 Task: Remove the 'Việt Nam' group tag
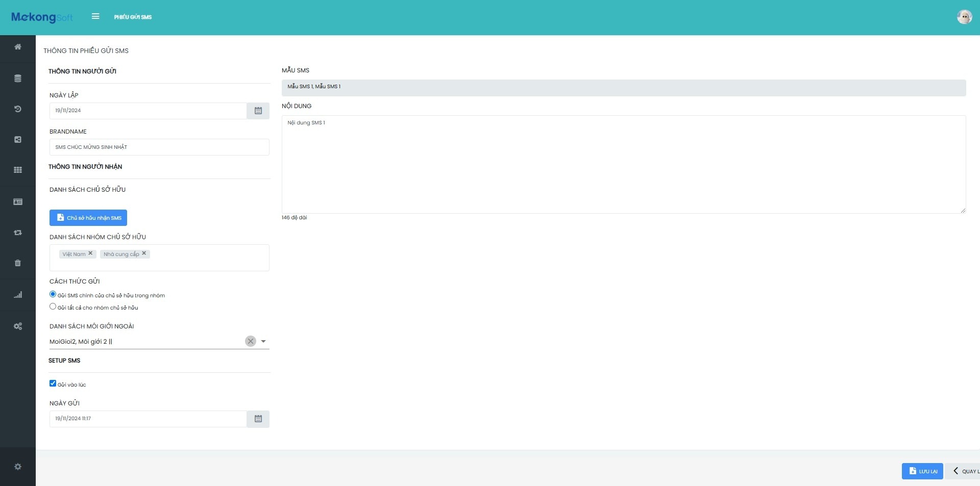[90, 253]
